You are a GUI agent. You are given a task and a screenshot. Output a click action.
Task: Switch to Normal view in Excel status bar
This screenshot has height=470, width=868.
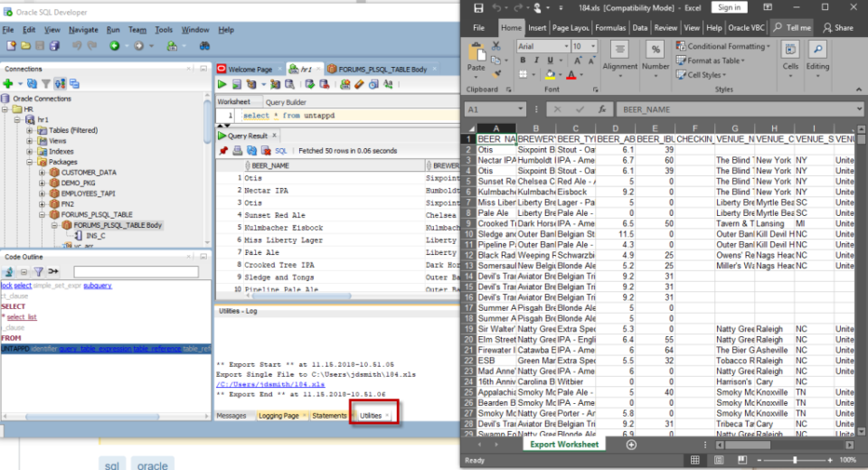694,460
